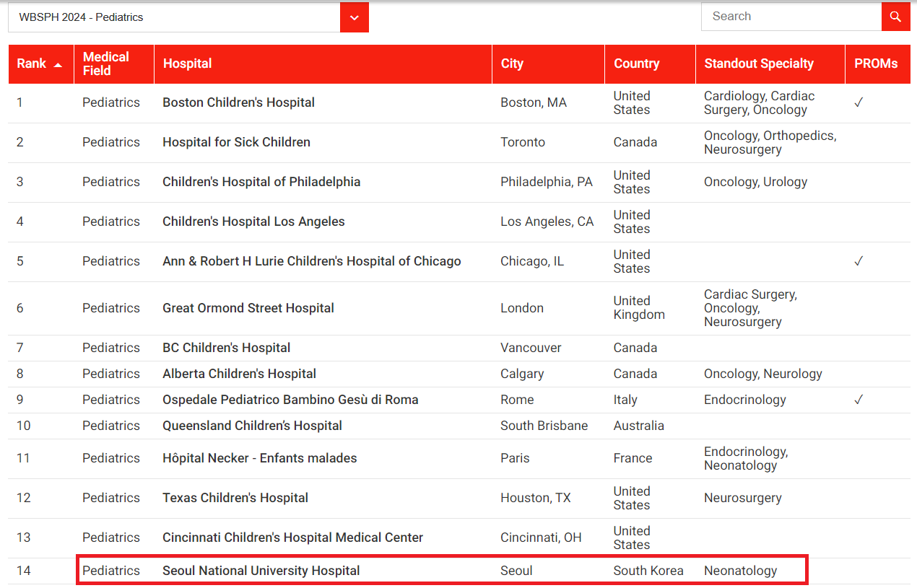Click the Philadelphia, PA city cell
917x588 pixels.
(547, 182)
